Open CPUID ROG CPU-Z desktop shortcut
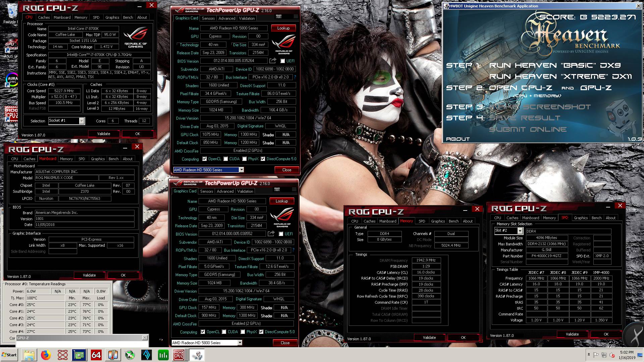Image resolution: width=644 pixels, height=362 pixels. coord(11,119)
